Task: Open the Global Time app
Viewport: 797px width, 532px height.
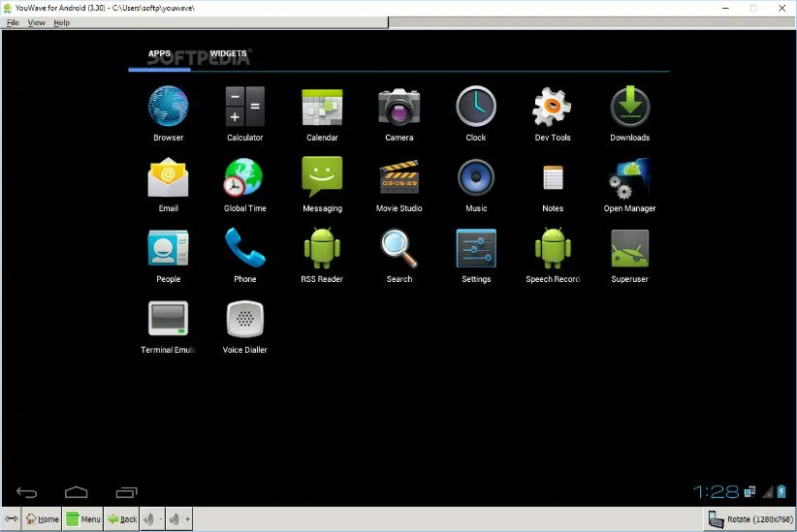Action: click(244, 178)
